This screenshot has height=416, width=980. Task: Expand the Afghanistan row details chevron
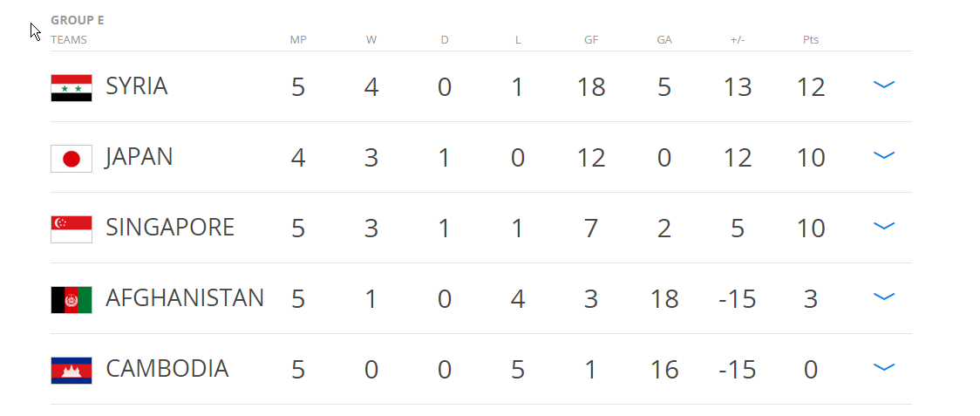tap(884, 297)
